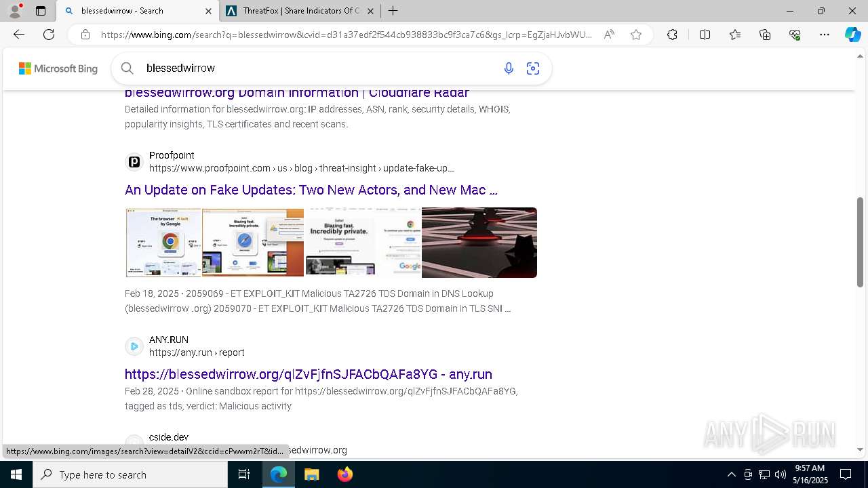The width and height of the screenshot is (868, 488).
Task: Open Settings and more menu
Action: point(825,35)
